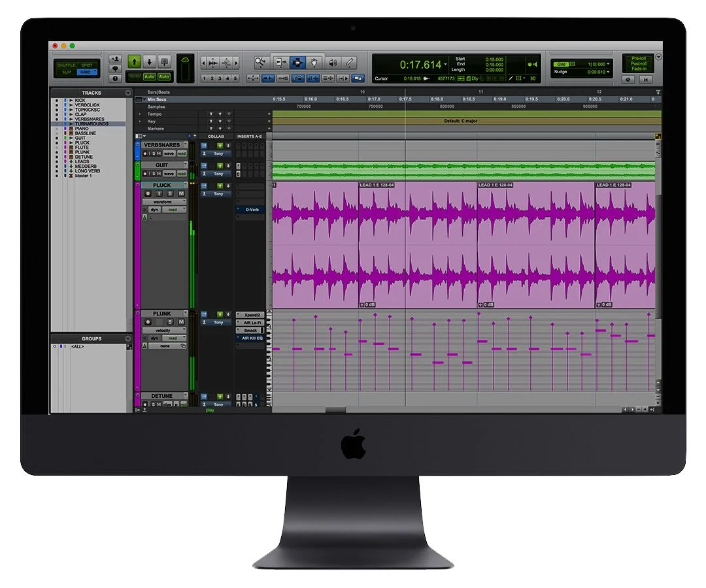This screenshot has height=588, width=706.
Task: Record-enable the PLUCK track
Action: 148,193
